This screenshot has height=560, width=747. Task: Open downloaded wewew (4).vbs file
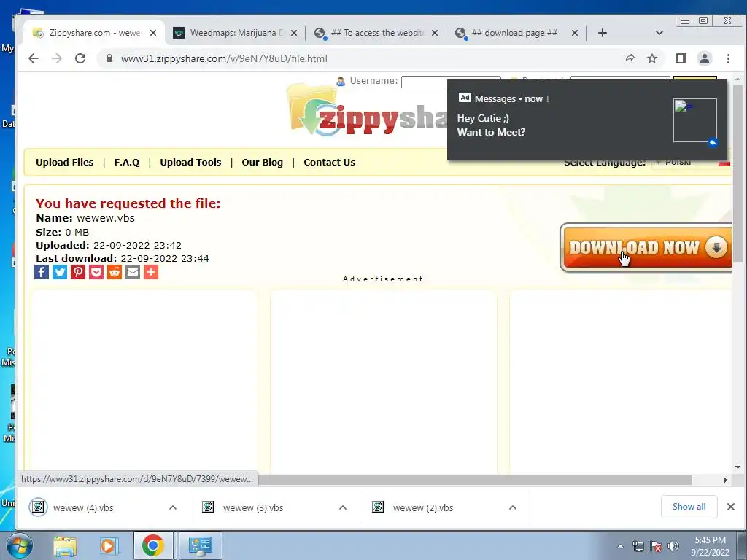point(83,507)
